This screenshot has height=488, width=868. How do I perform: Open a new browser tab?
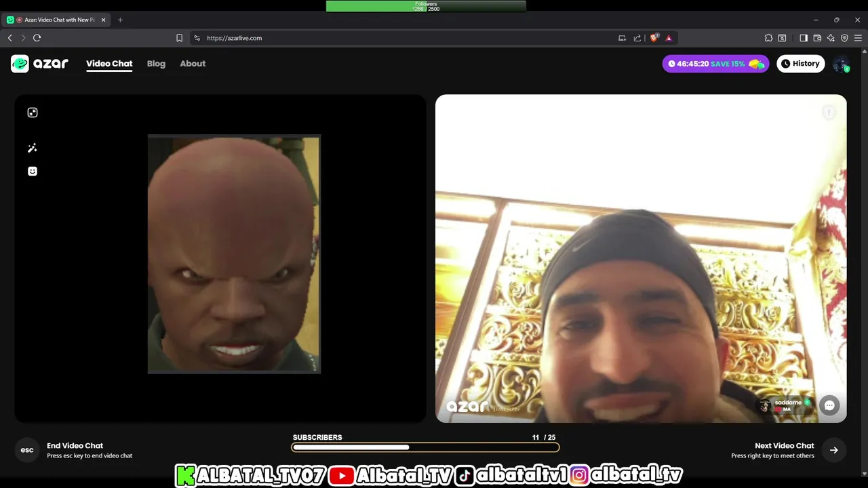[120, 20]
